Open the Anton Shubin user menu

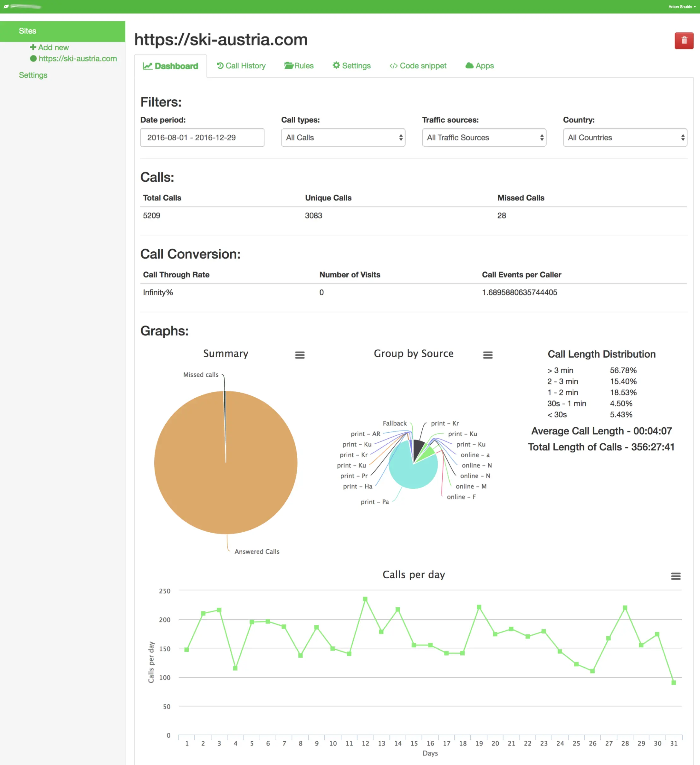[681, 6]
